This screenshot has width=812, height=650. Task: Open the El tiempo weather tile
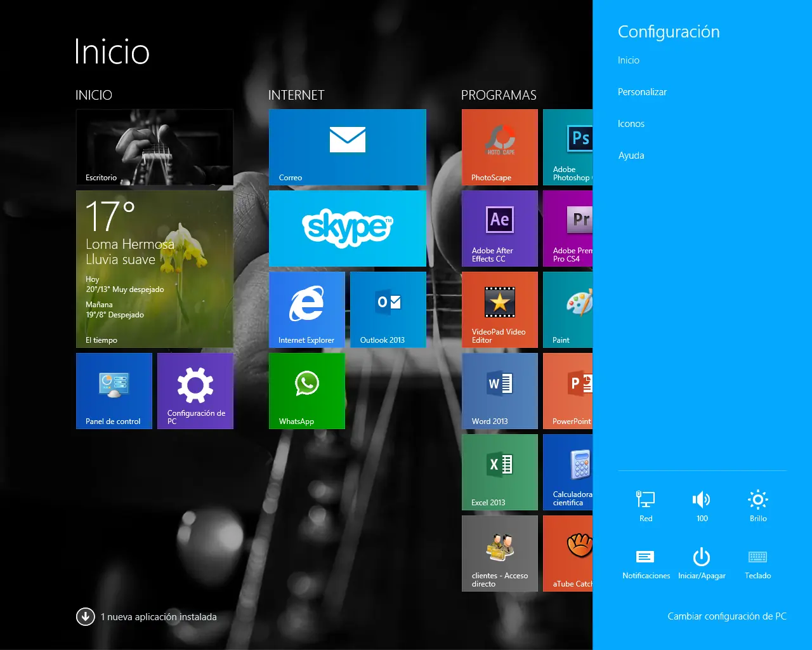[155, 269]
